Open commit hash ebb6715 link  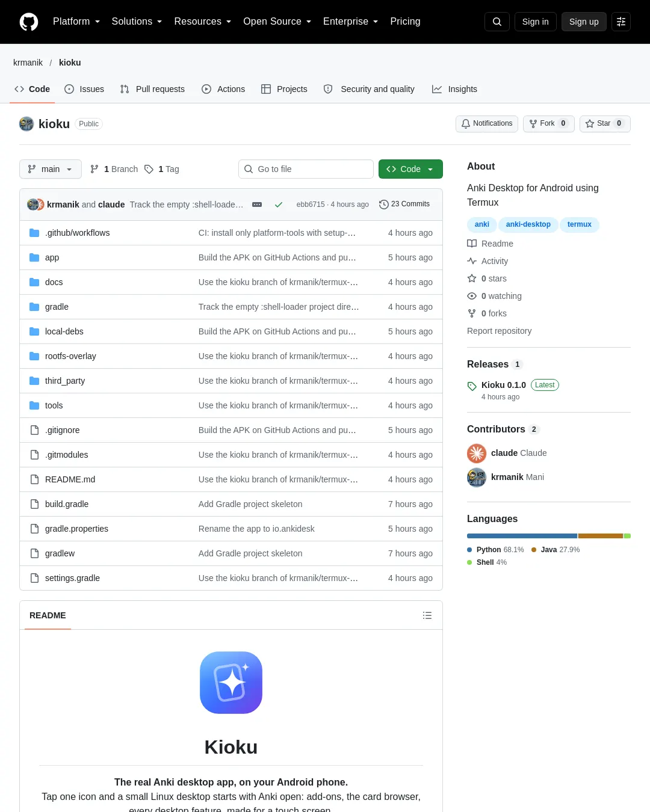click(311, 205)
